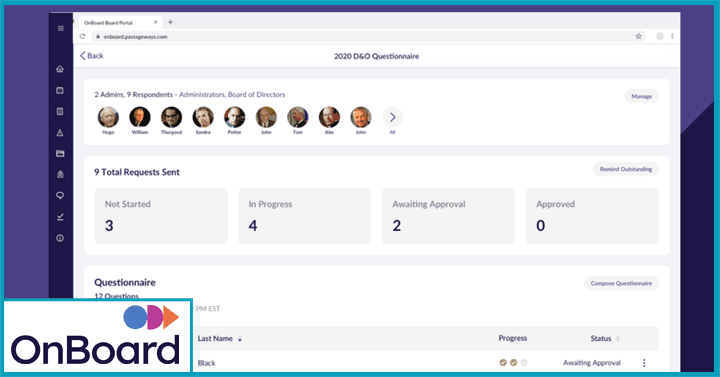Sort the Status column
The height and width of the screenshot is (377, 720).
[618, 339]
